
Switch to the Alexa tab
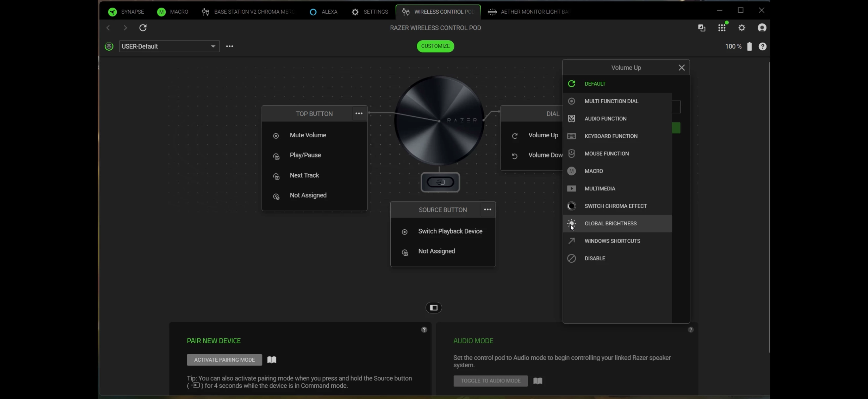[x=323, y=12]
